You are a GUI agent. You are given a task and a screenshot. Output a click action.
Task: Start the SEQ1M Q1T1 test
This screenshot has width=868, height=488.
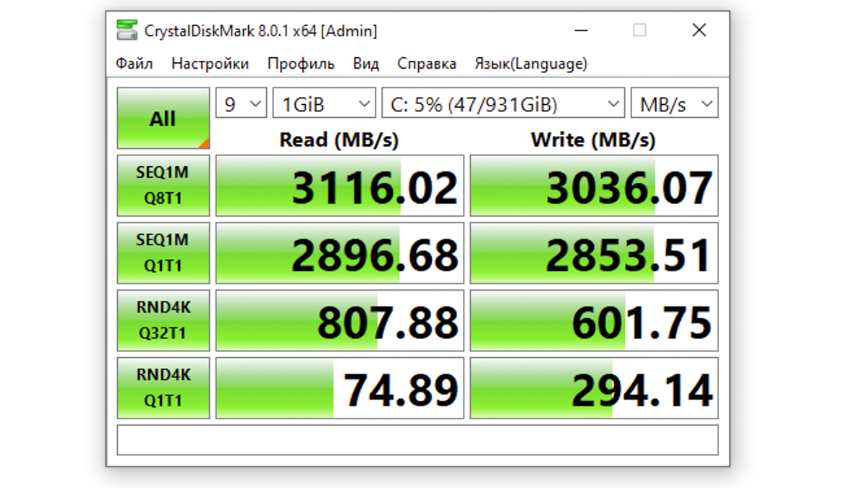(x=163, y=253)
